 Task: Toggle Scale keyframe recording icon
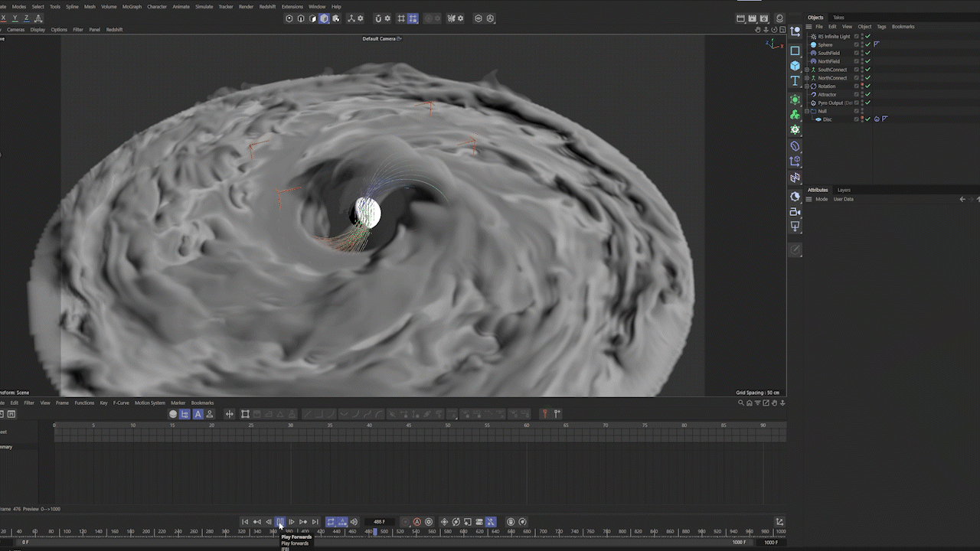click(468, 522)
